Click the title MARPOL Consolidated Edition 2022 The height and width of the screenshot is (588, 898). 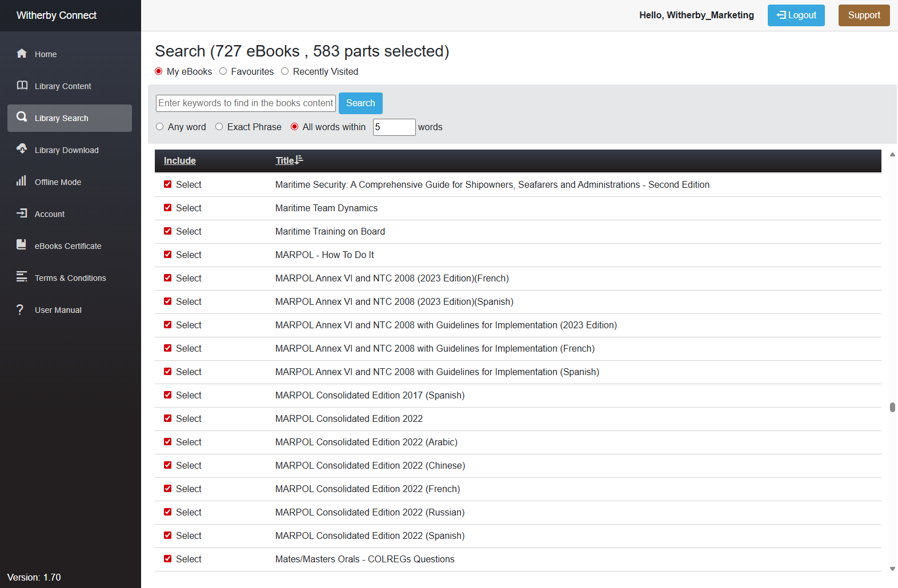pyautogui.click(x=349, y=418)
